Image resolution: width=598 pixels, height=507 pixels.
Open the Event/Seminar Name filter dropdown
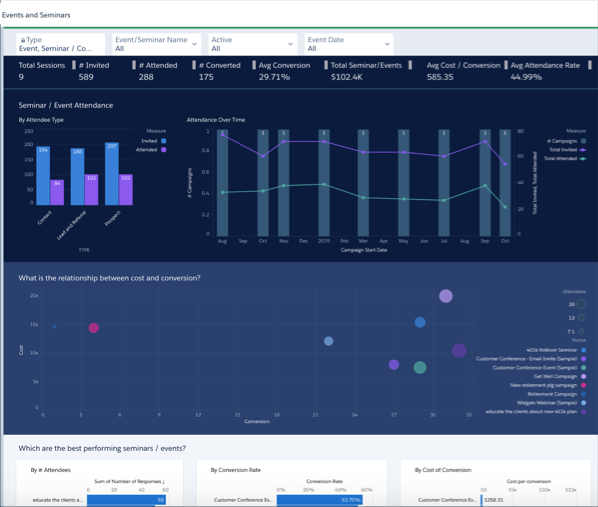[156, 44]
